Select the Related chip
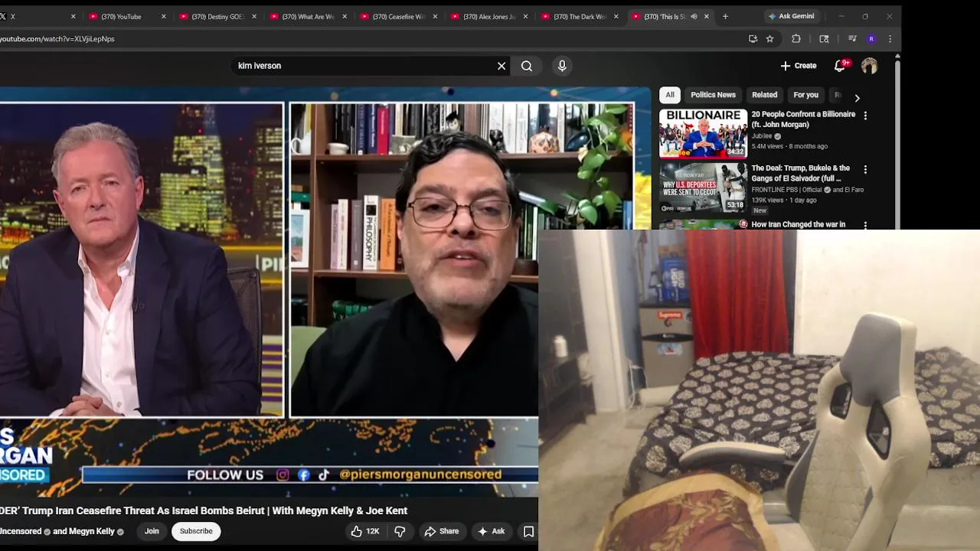 point(764,95)
